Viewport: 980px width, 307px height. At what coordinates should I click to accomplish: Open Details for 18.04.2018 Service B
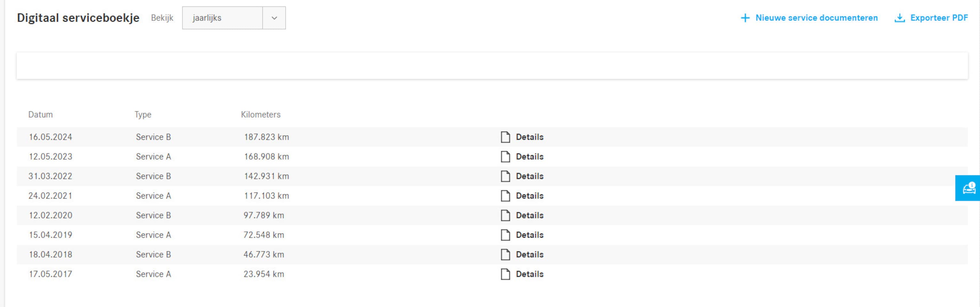[x=529, y=255]
